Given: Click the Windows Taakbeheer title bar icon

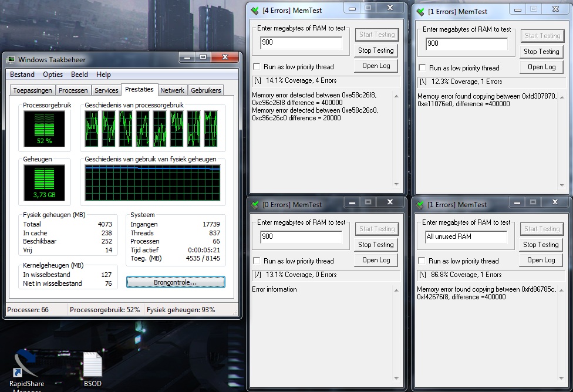Looking at the screenshot, I should point(11,59).
